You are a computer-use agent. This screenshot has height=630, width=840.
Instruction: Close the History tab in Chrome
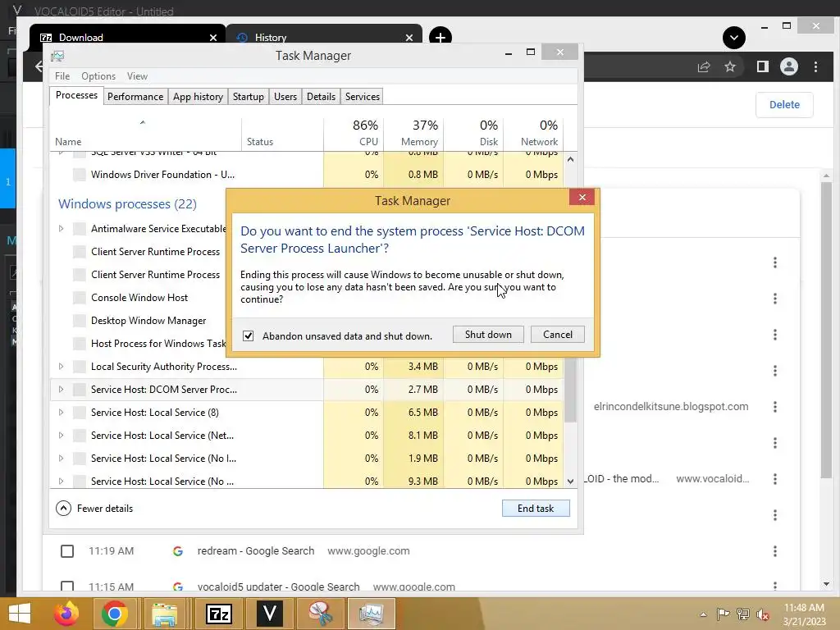pyautogui.click(x=409, y=38)
